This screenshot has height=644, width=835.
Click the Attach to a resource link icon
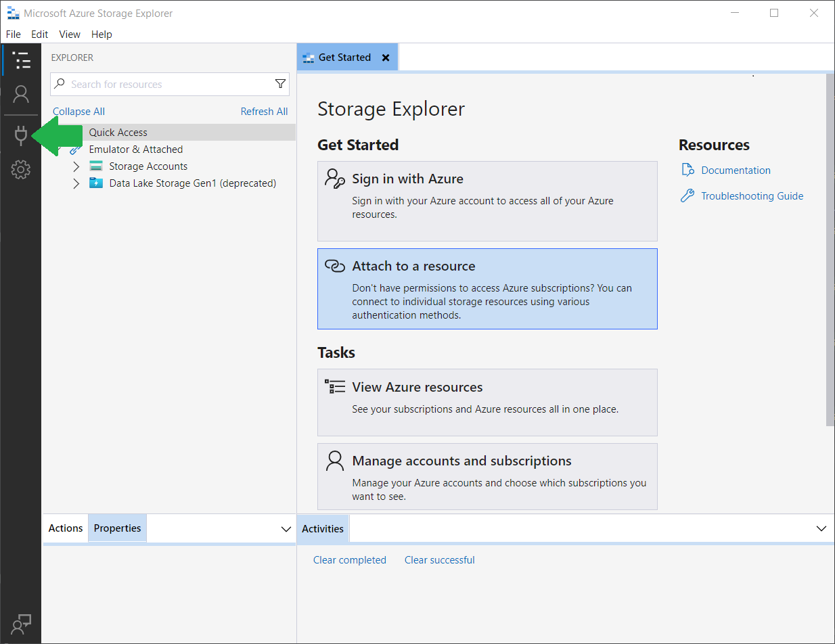click(x=335, y=266)
